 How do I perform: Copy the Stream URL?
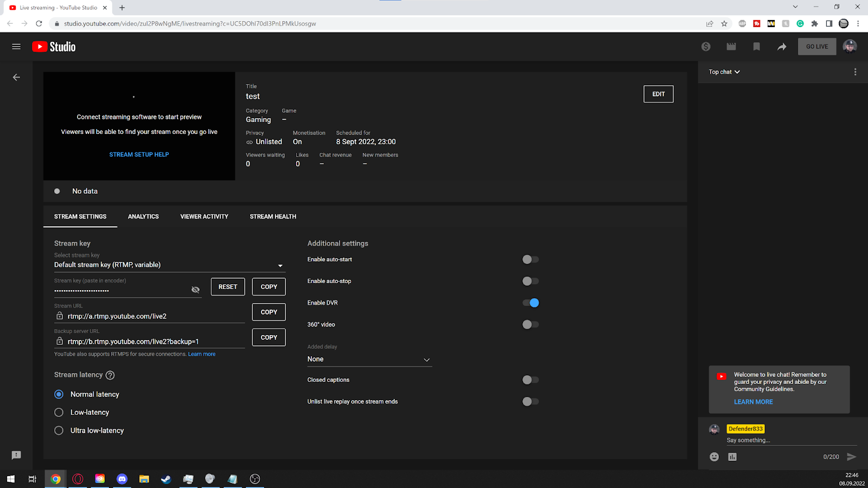tap(269, 312)
